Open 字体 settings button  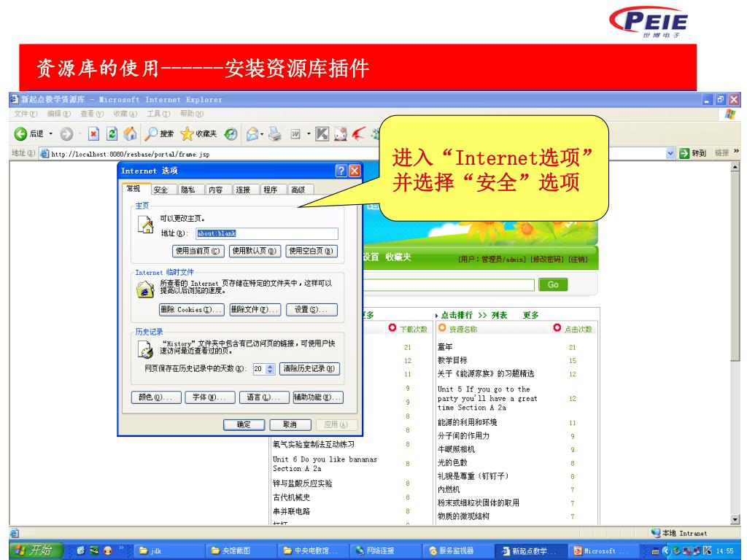tap(210, 397)
